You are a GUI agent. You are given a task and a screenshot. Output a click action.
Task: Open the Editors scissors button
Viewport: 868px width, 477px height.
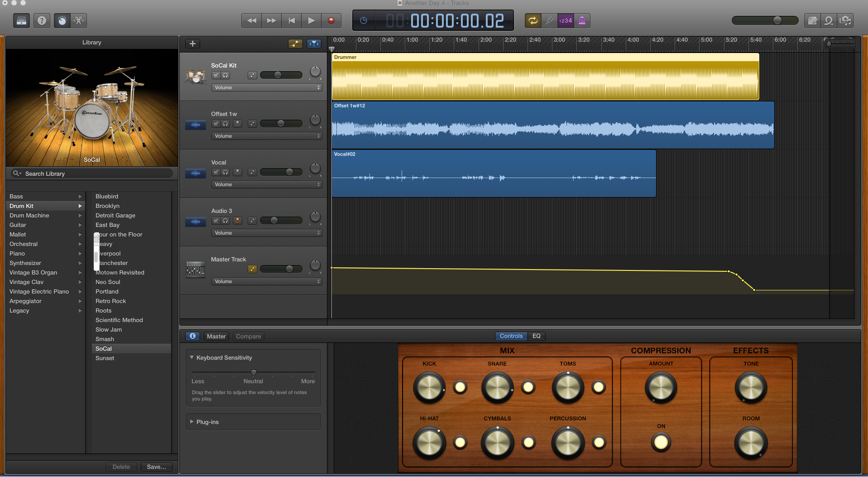coord(78,21)
